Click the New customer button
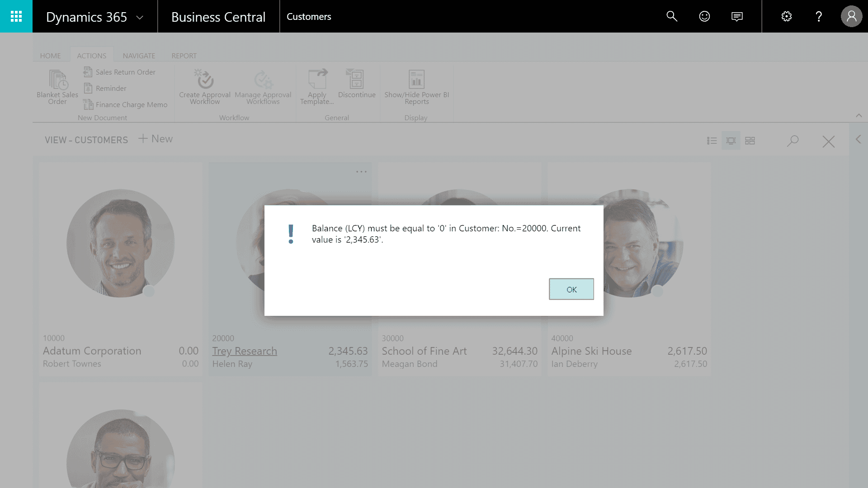 coord(156,139)
